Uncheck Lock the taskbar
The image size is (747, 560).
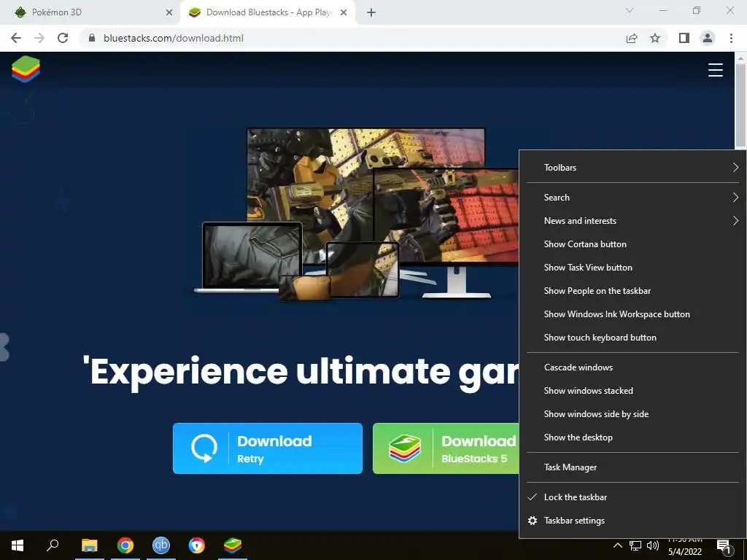pyautogui.click(x=632, y=497)
